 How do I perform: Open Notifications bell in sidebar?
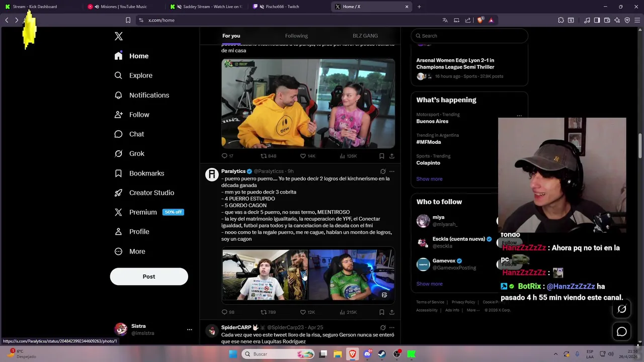[x=118, y=95]
